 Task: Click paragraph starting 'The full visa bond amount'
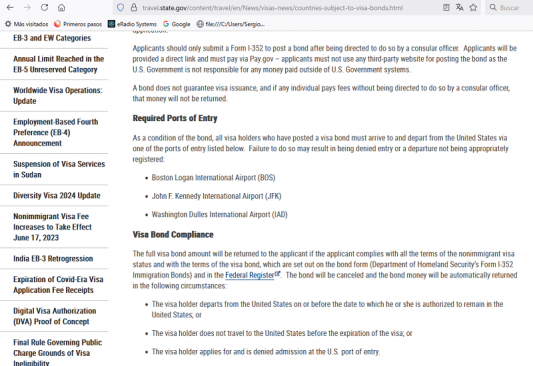(325, 269)
